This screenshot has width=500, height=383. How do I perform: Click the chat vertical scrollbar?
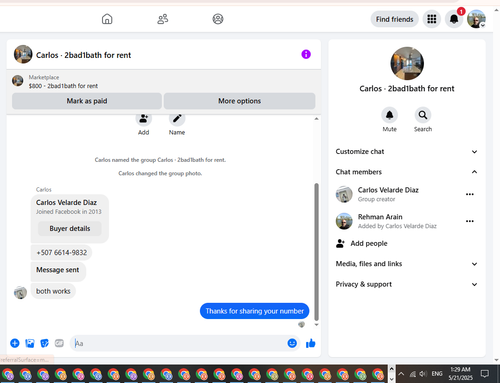(x=316, y=252)
